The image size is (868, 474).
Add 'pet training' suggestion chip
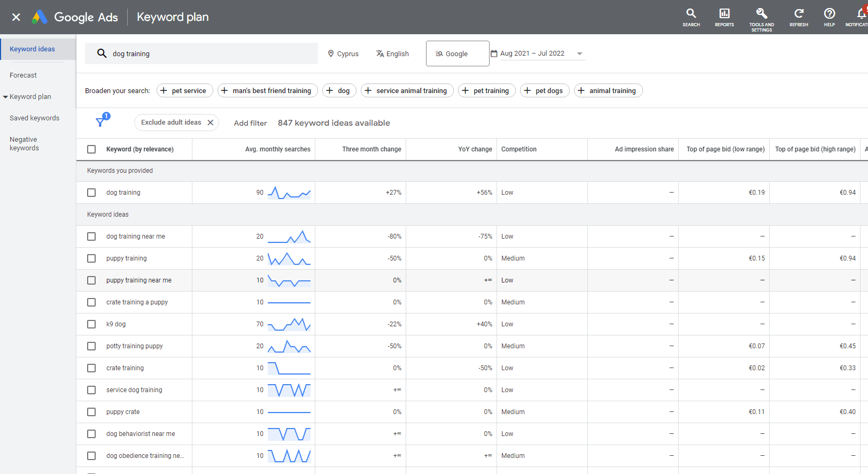click(x=486, y=90)
